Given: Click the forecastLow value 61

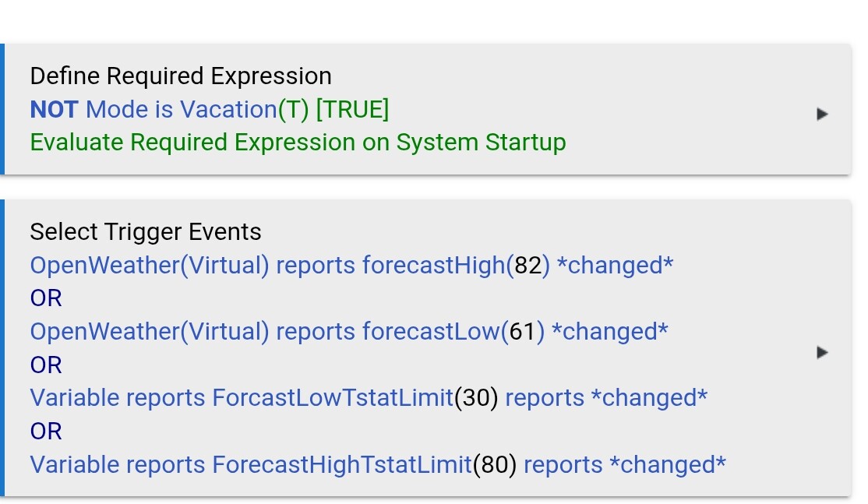Looking at the screenshot, I should [x=522, y=332].
